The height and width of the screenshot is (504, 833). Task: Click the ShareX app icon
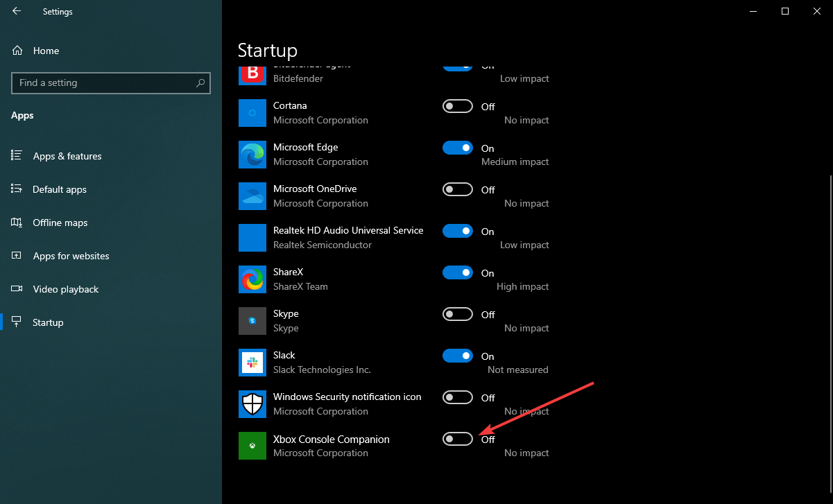[x=252, y=279]
